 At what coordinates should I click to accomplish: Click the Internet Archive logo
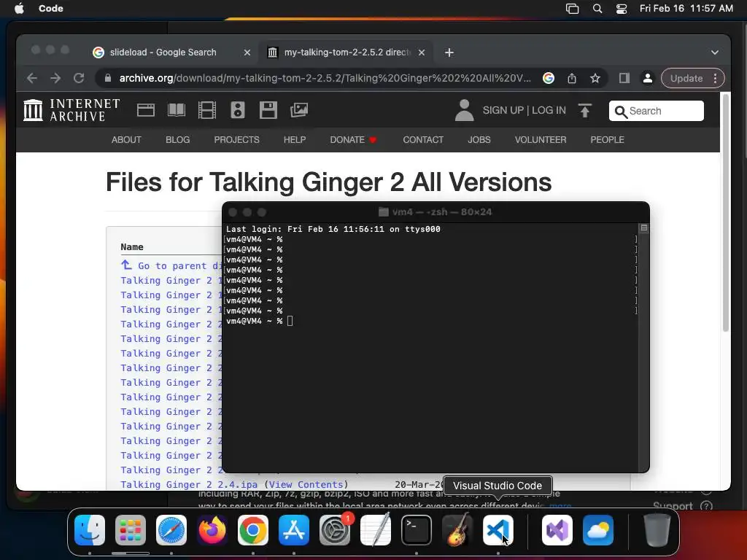coord(71,110)
